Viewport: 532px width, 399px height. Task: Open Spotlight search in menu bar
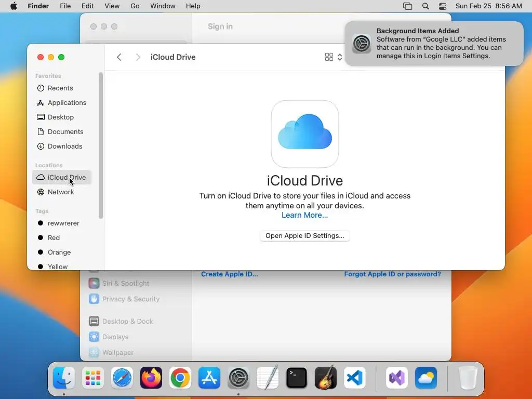pos(425,6)
